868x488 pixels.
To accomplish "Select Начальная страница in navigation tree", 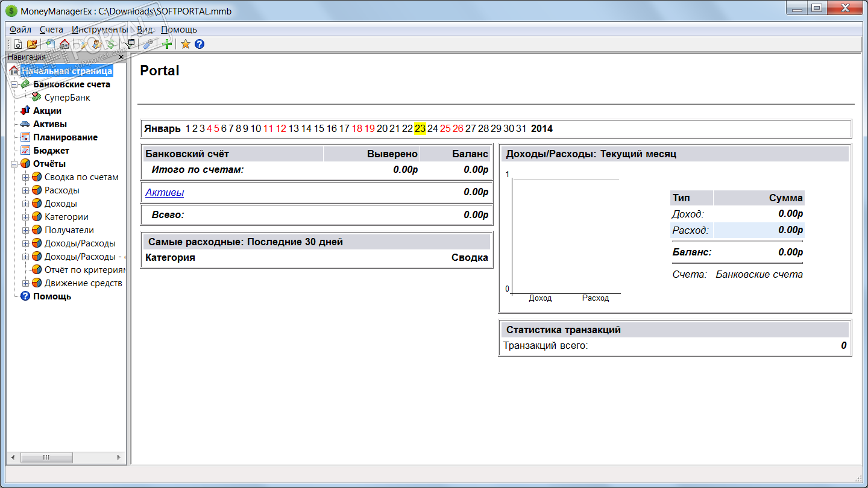I will [67, 71].
